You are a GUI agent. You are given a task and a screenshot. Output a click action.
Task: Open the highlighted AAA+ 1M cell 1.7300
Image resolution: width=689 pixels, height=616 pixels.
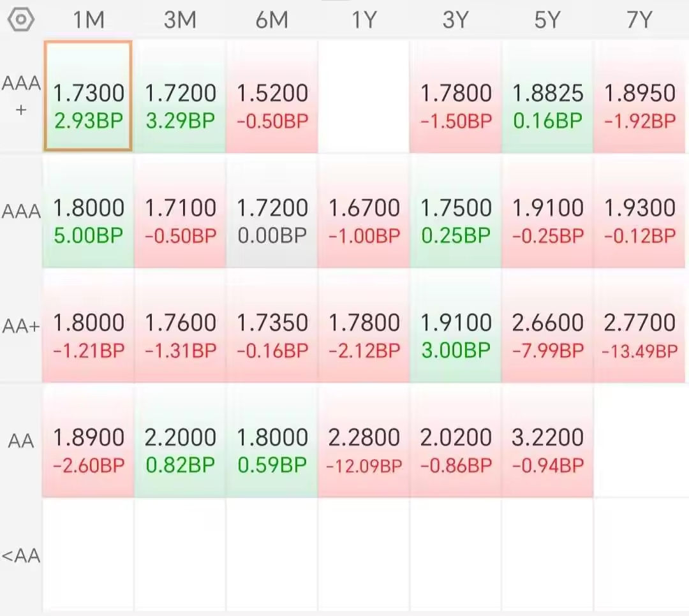click(x=88, y=96)
